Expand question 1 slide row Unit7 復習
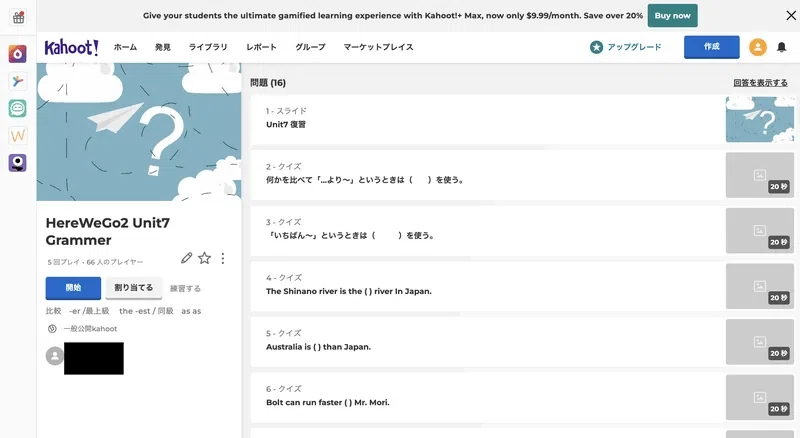The image size is (800, 438). pos(522,119)
